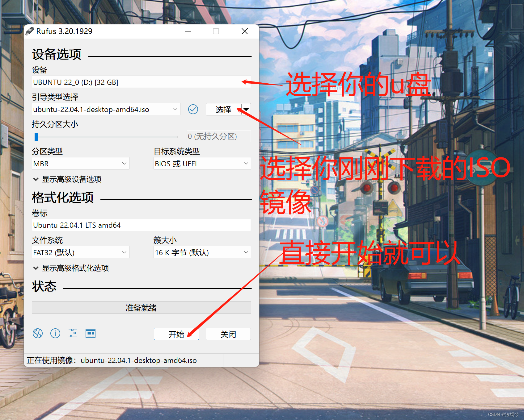Click the persistent partition size field showing 0
The height and width of the screenshot is (420, 524).
tap(219, 136)
